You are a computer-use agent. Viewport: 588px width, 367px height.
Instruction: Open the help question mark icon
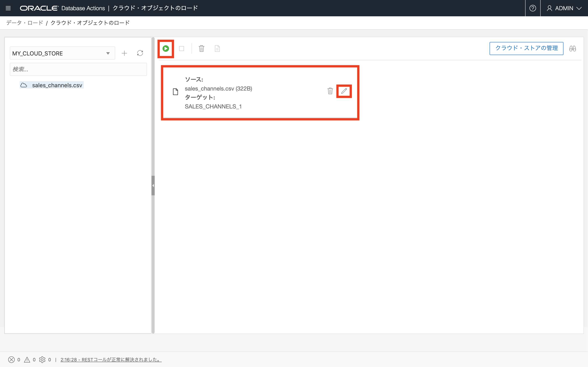tap(533, 8)
